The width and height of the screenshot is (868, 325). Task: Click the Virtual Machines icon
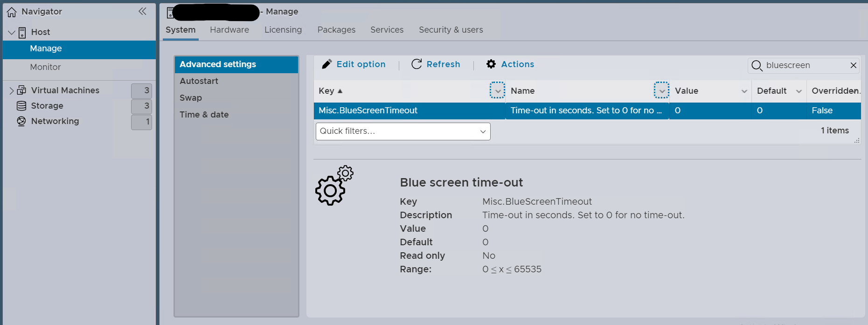coord(21,90)
